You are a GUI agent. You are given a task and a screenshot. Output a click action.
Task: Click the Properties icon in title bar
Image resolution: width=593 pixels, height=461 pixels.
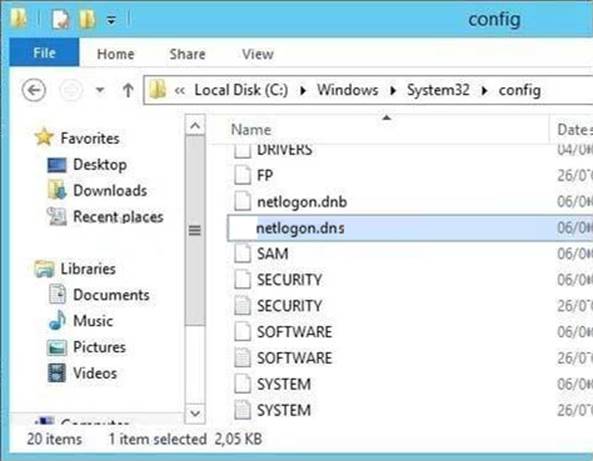tap(60, 19)
